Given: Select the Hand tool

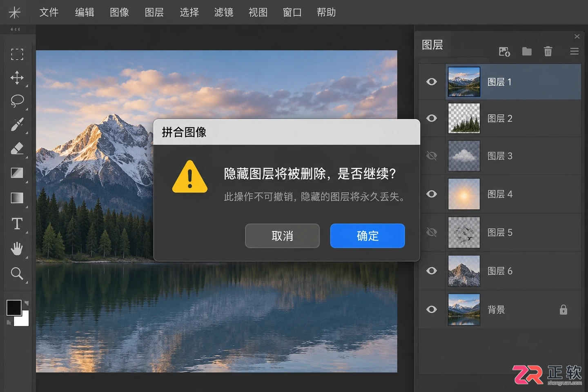Looking at the screenshot, I should [x=17, y=248].
